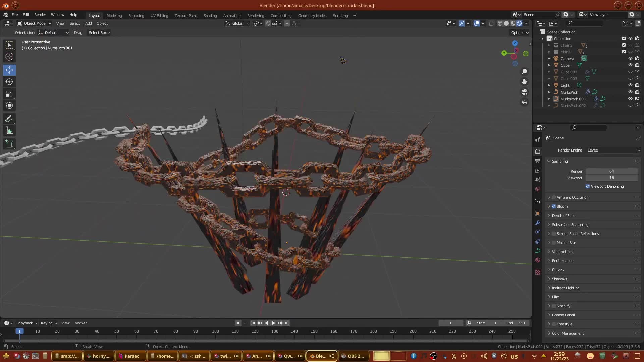Toggle Viewport Denoising checkbox
The height and width of the screenshot is (362, 644).
point(588,186)
